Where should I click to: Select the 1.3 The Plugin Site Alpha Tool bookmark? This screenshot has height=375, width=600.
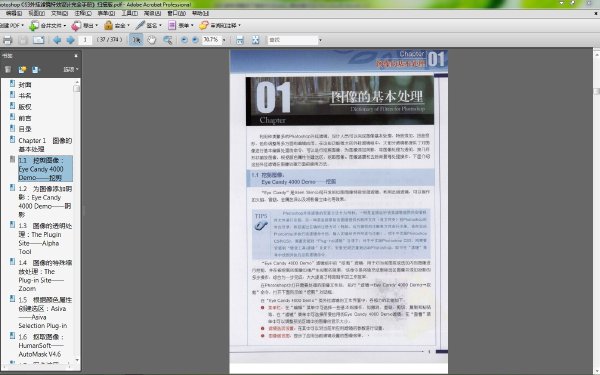(x=45, y=239)
